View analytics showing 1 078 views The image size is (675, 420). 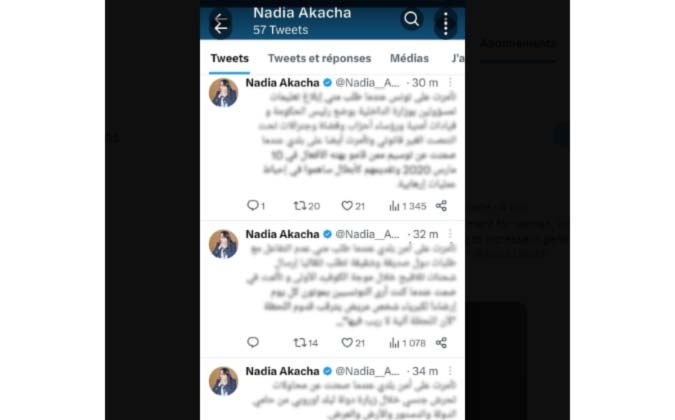click(x=407, y=343)
